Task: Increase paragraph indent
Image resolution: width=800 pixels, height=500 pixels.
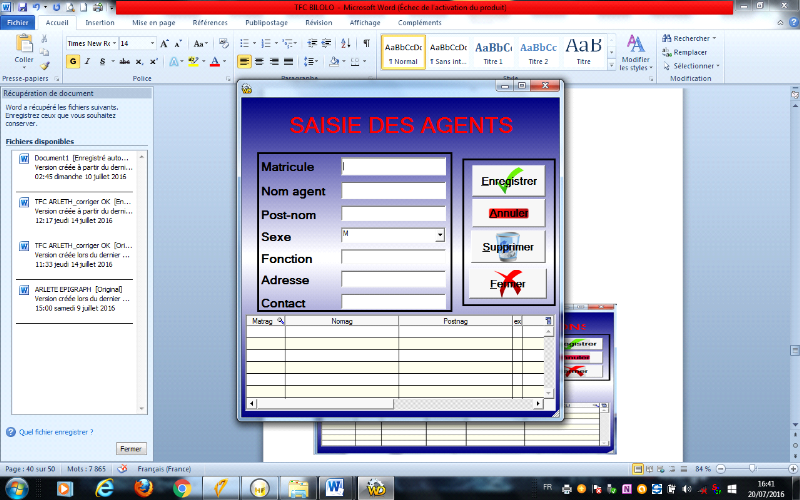Action: 326,43
